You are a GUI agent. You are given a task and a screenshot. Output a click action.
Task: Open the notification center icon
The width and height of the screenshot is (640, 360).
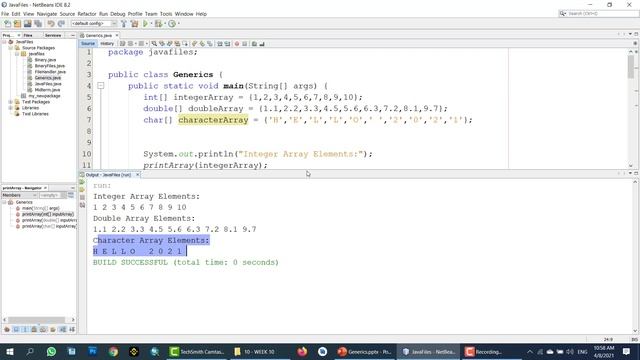click(x=627, y=351)
